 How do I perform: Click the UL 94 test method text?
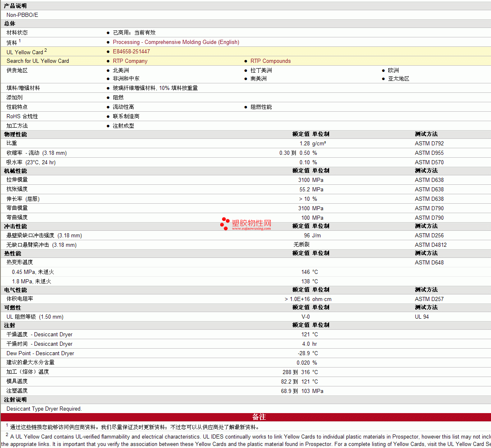pos(422,317)
